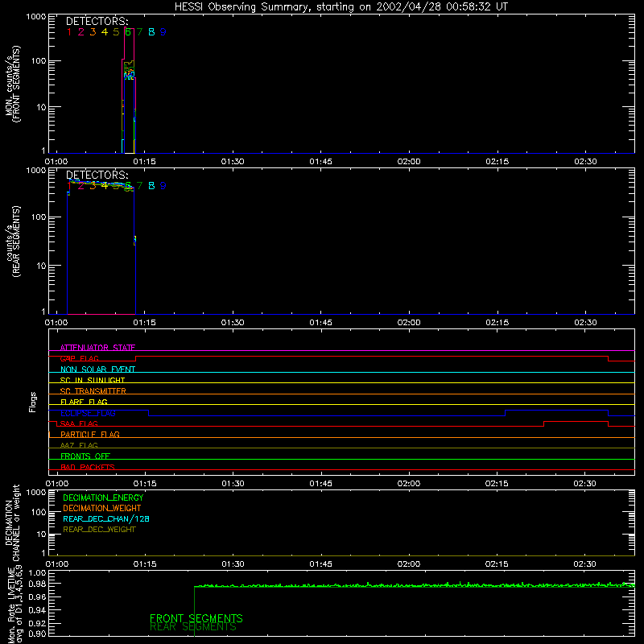Screen dimensions: 644x644
Task: Click '01:30' tick under rear segments plot
Action: click(x=233, y=323)
